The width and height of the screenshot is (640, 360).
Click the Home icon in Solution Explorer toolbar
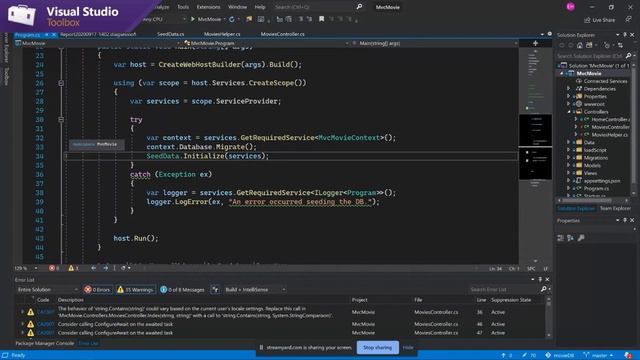coord(580,45)
